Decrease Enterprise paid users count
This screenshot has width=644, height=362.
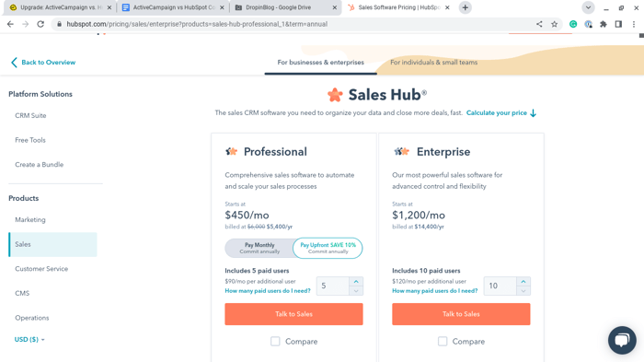click(523, 291)
